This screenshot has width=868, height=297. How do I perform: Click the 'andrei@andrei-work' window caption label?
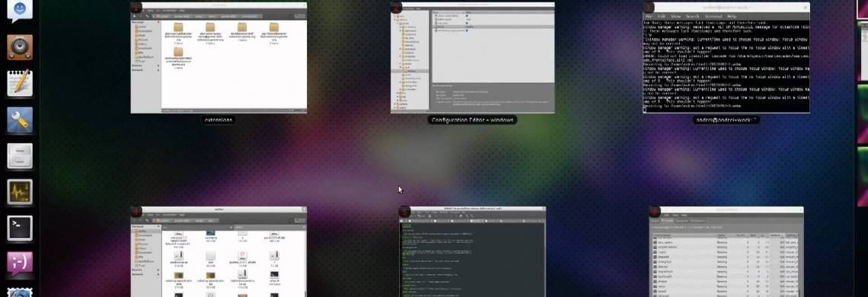click(726, 120)
